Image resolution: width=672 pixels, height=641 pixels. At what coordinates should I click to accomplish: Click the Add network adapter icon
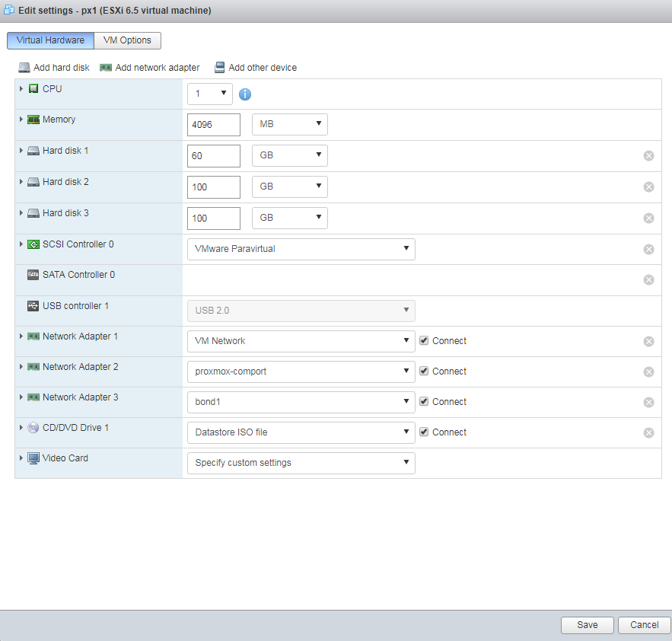click(x=106, y=68)
